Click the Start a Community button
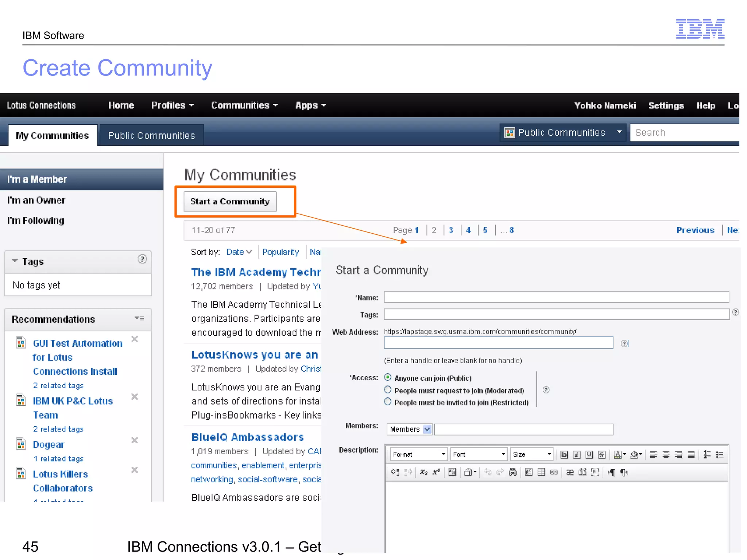Screen dimensions: 747x560 pyautogui.click(x=230, y=201)
